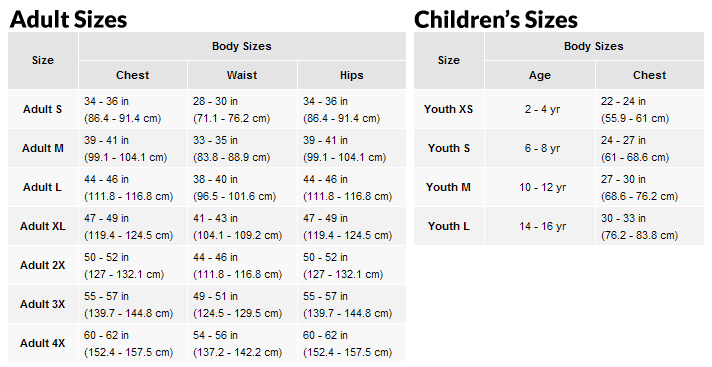This screenshot has width=712, height=367.
Task: Select the Youth M row label
Action: [449, 188]
